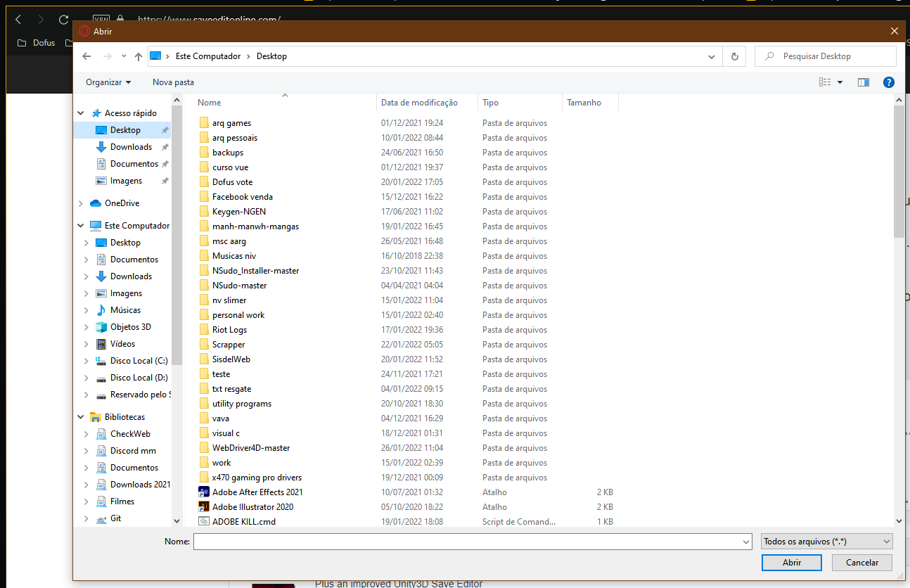The height and width of the screenshot is (588, 910).
Task: Select the Adobe After Effects 2021 shortcut icon
Action: point(204,492)
